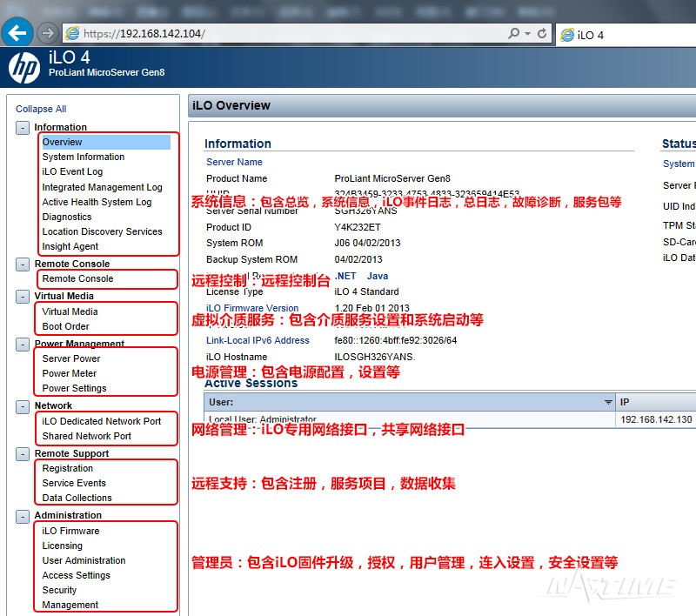Open Location Discovery Services
The image size is (696, 616).
pos(102,231)
